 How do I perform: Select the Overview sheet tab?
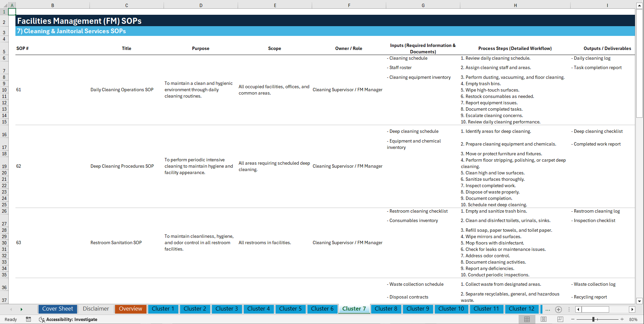pos(130,309)
